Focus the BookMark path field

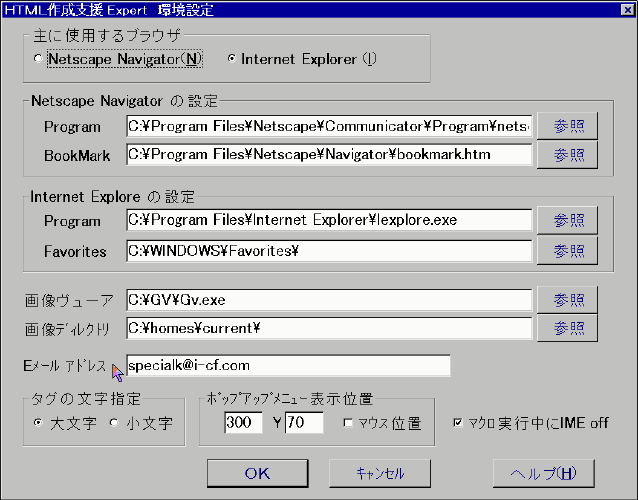pyautogui.click(x=329, y=155)
